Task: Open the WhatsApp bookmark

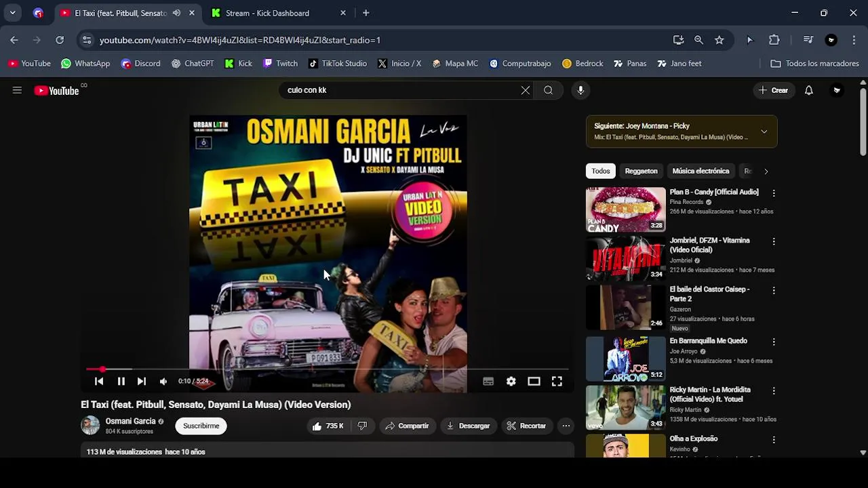Action: (x=85, y=64)
